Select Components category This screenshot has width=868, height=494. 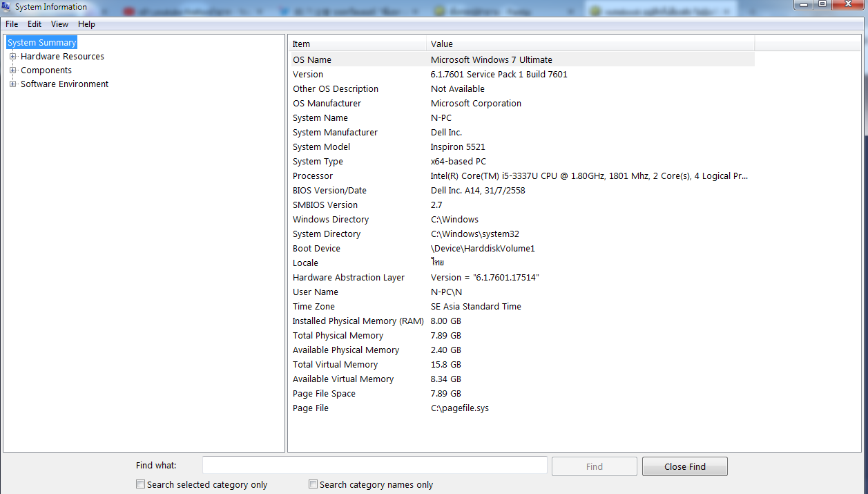coord(46,70)
